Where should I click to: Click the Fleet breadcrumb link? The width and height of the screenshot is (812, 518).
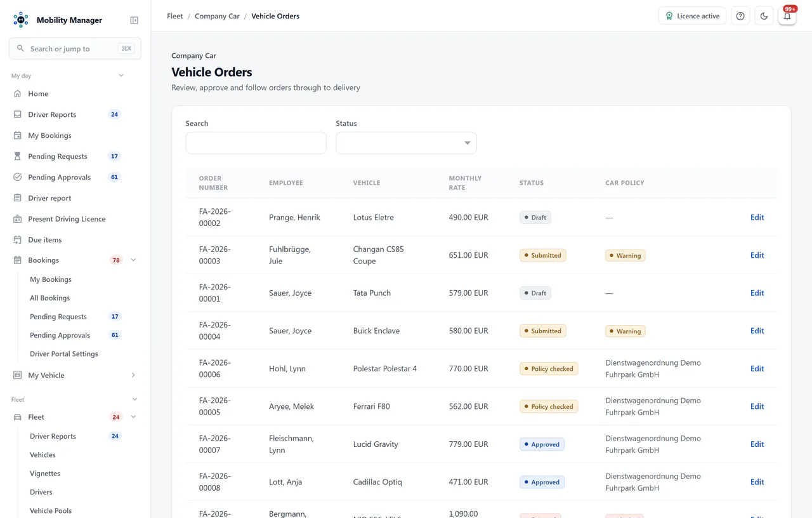pyautogui.click(x=175, y=16)
